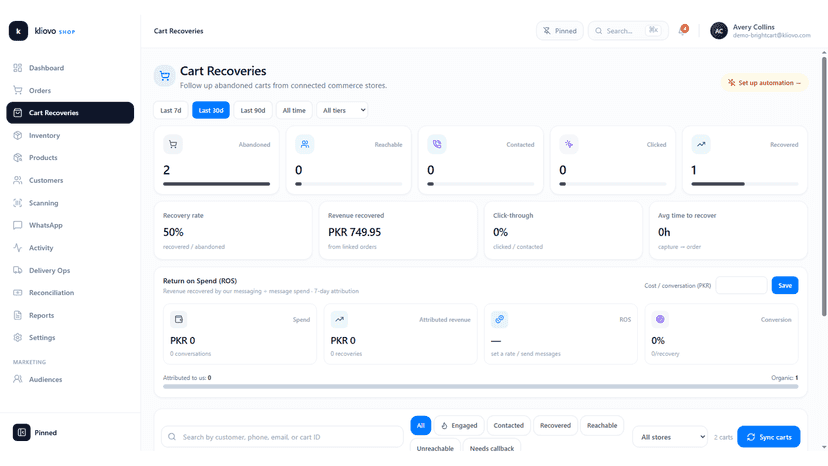
Task: Click the Cost / conversation input field
Action: tap(741, 285)
